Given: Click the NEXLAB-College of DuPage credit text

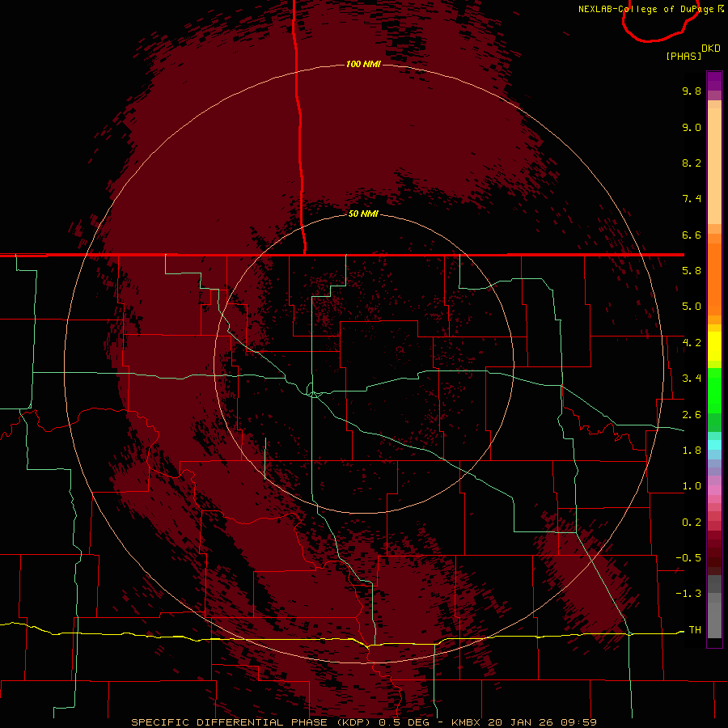Looking at the screenshot, I should (x=645, y=9).
